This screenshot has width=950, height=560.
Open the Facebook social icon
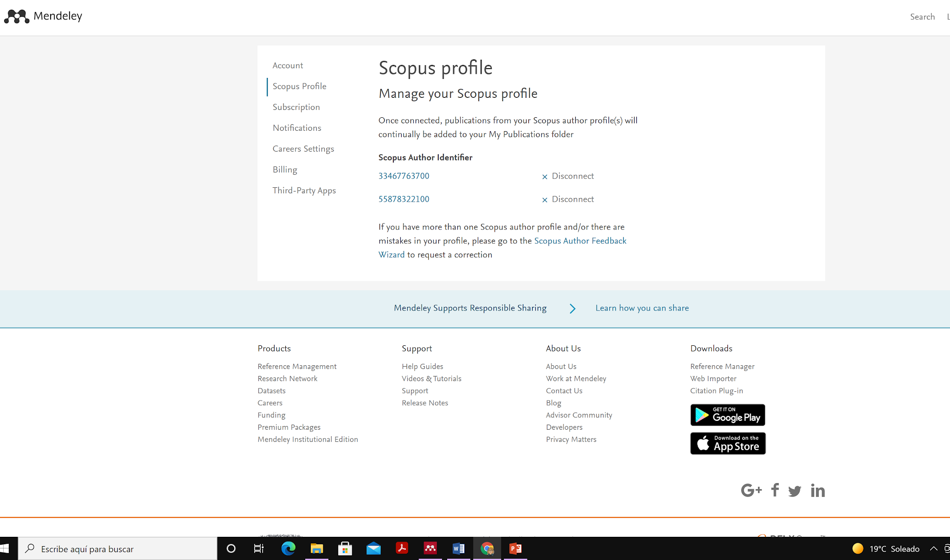click(775, 490)
